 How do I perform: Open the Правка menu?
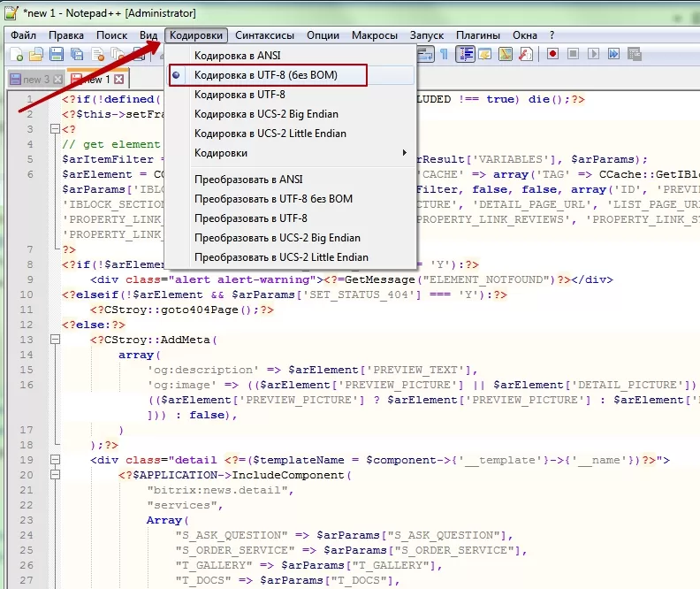[66, 35]
